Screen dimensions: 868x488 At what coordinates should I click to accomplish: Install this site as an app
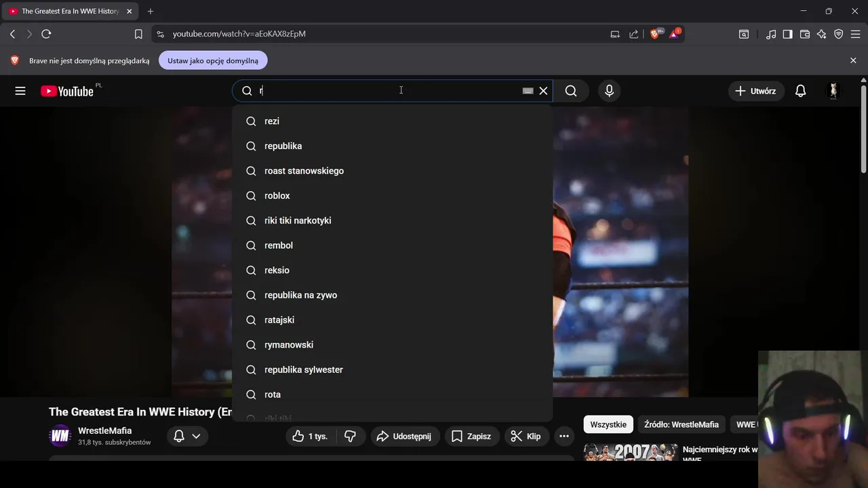click(615, 34)
